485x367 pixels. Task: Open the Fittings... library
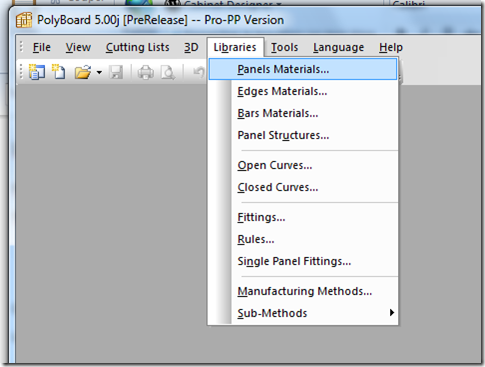click(303, 217)
